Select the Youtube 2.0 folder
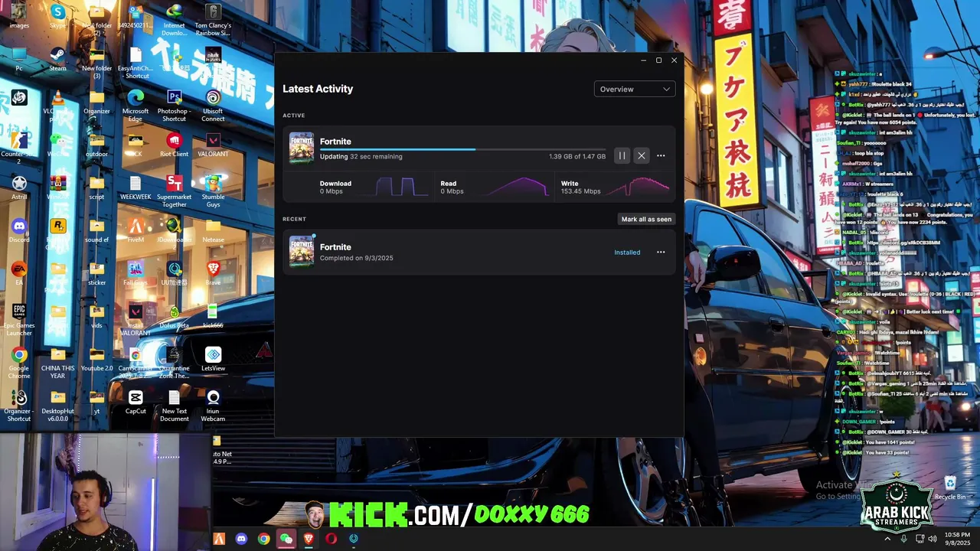Viewport: 980px width, 551px height. click(x=96, y=359)
